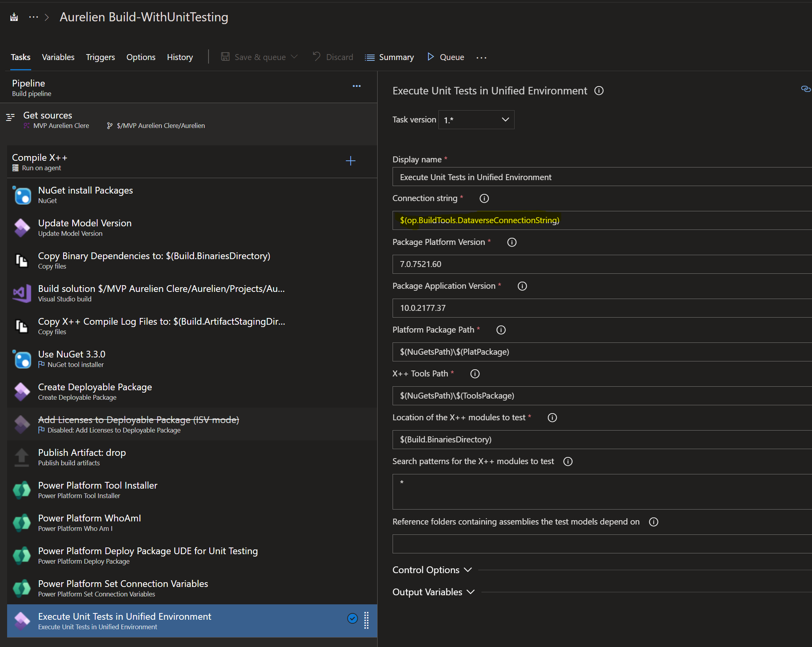Image resolution: width=812 pixels, height=647 pixels.
Task: Queue the build pipeline
Action: (445, 57)
